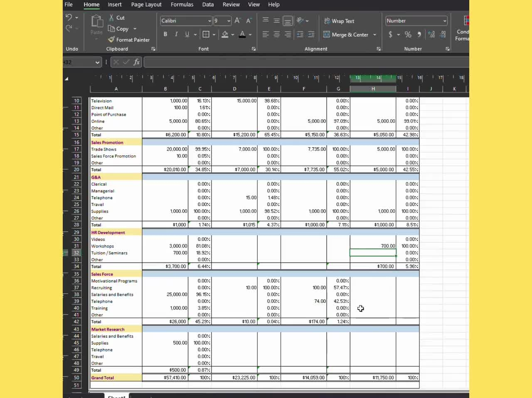532x398 pixels.
Task: Click the Percent Style icon
Action: [408, 34]
